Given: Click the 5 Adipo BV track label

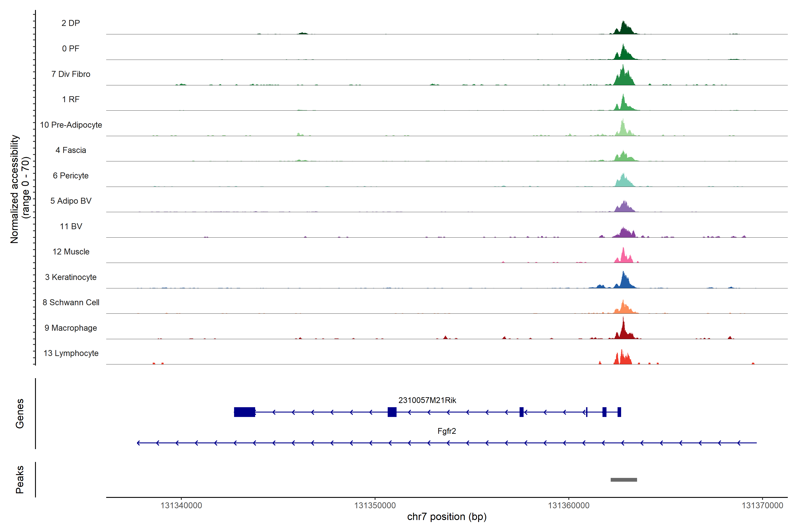Looking at the screenshot, I should (71, 201).
